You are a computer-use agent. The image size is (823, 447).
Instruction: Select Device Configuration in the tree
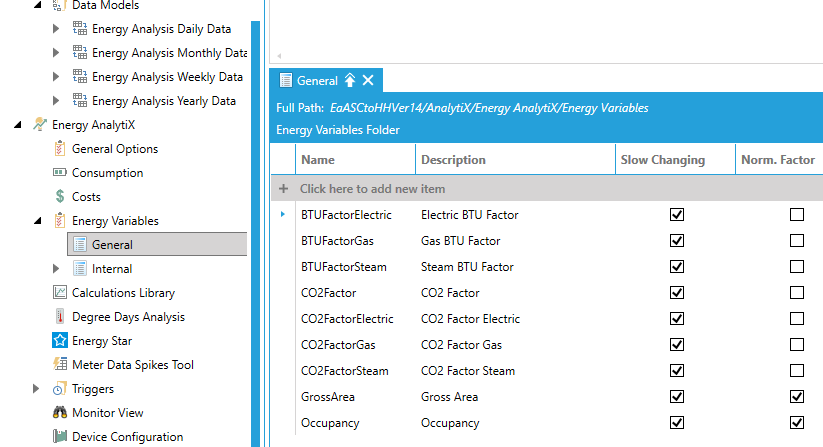pos(127,437)
